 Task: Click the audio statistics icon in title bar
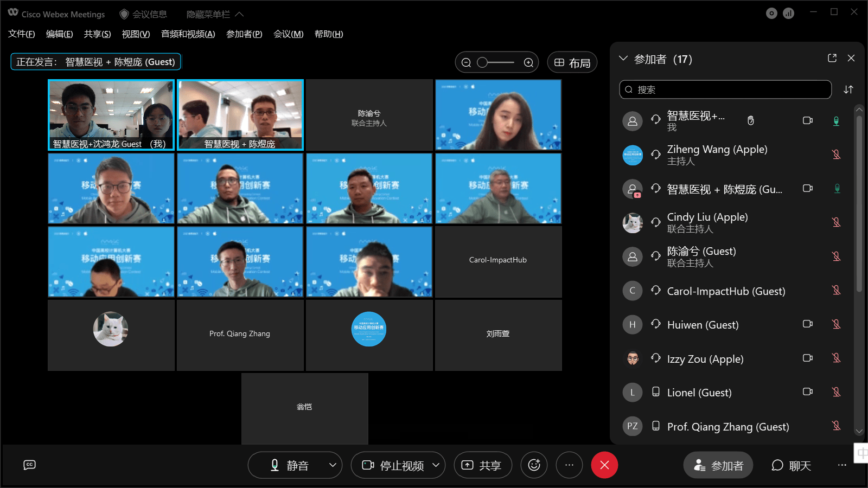click(789, 14)
